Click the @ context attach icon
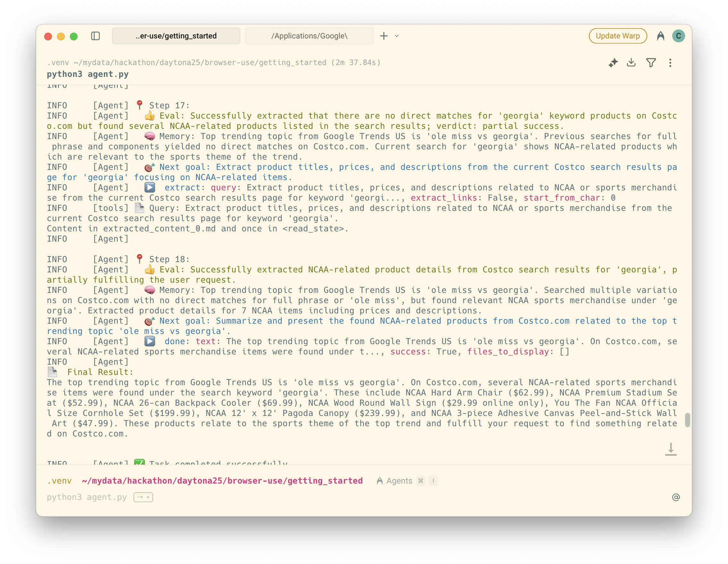 point(676,497)
